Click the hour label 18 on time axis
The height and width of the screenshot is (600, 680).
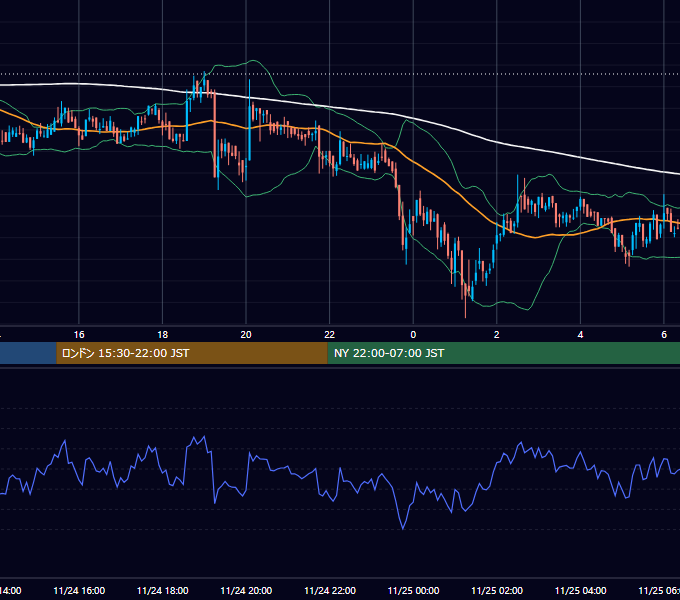click(163, 335)
